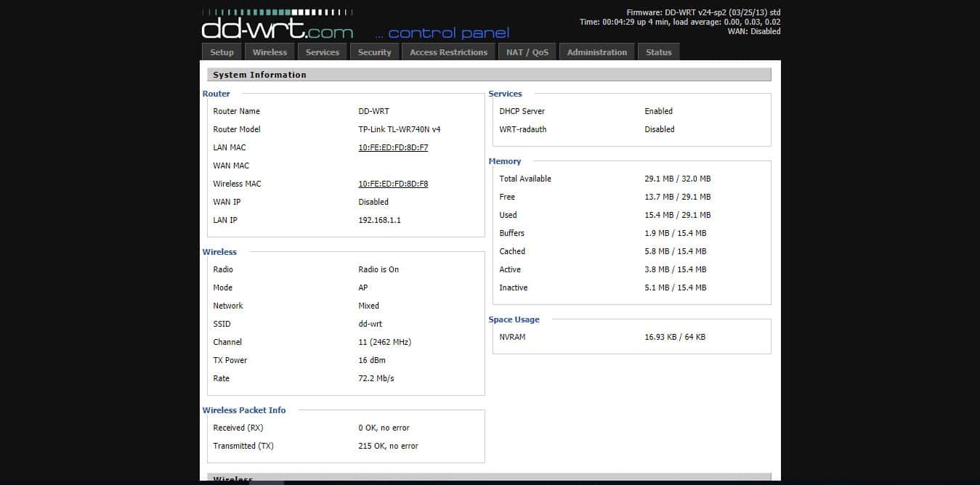Click the Transmitted (TX) value '215 OK, no error'
This screenshot has width=980, height=485.
pos(389,446)
